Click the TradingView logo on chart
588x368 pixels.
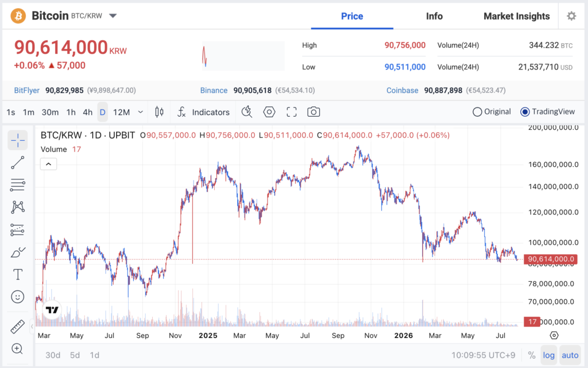coord(52,310)
